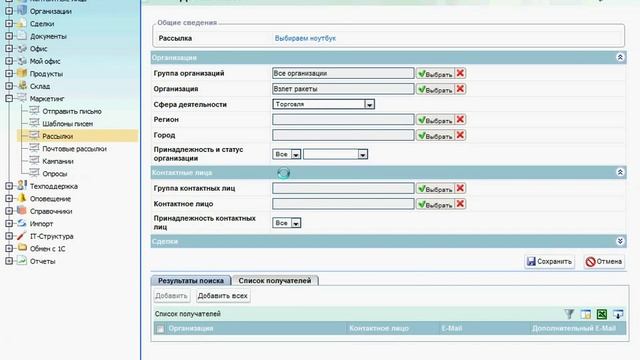Collapse the Маркетинг tree node
640x360 pixels.
pos(9,98)
